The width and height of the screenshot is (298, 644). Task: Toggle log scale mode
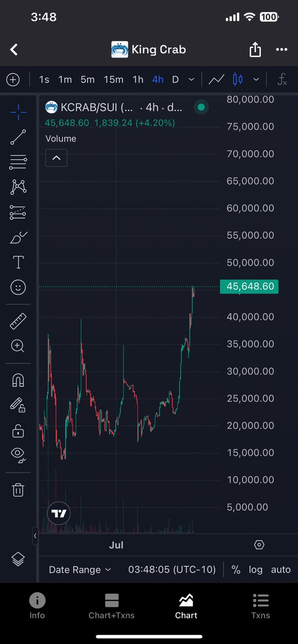tap(256, 569)
